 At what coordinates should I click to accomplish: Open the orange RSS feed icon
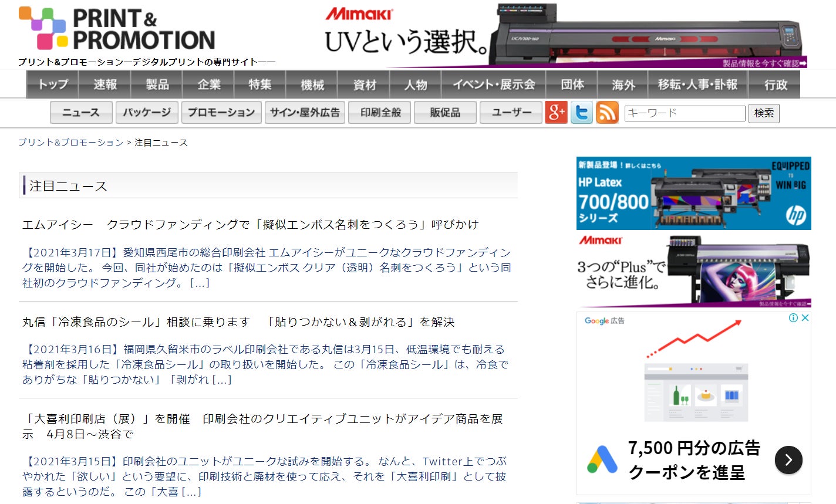pyautogui.click(x=607, y=112)
